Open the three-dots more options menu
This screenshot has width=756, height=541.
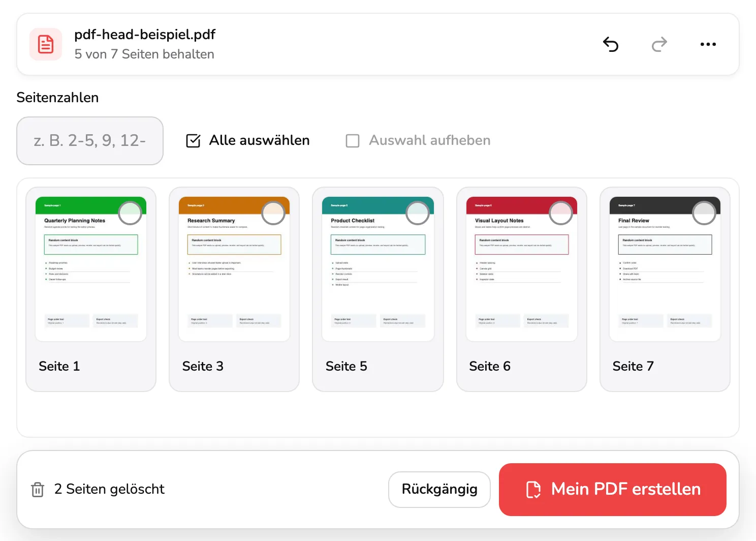[708, 44]
